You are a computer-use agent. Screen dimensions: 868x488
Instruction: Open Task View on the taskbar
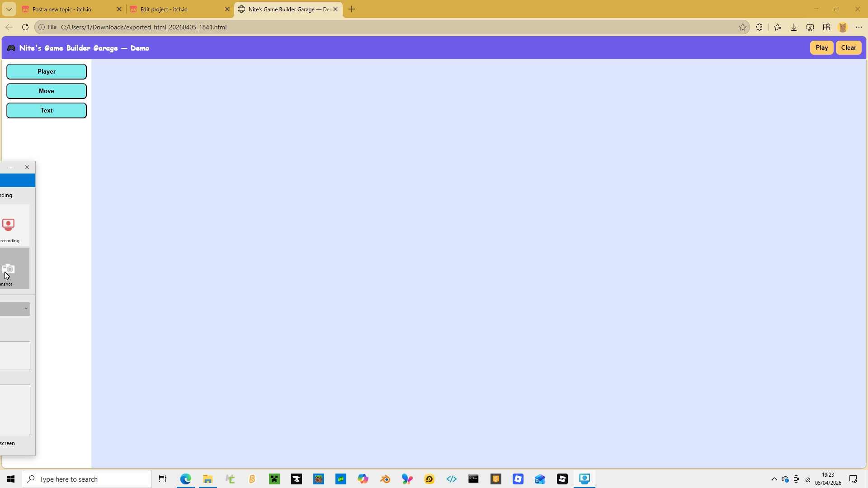tap(163, 479)
